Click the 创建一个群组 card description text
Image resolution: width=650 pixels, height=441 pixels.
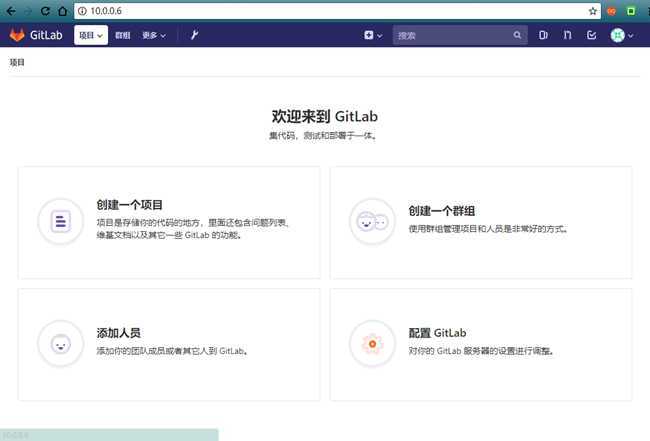point(488,229)
